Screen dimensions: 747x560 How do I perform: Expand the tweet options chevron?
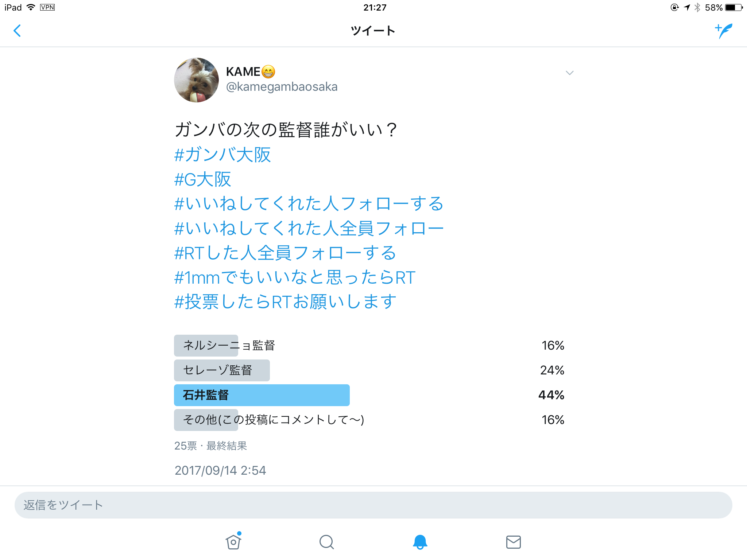pyautogui.click(x=569, y=73)
